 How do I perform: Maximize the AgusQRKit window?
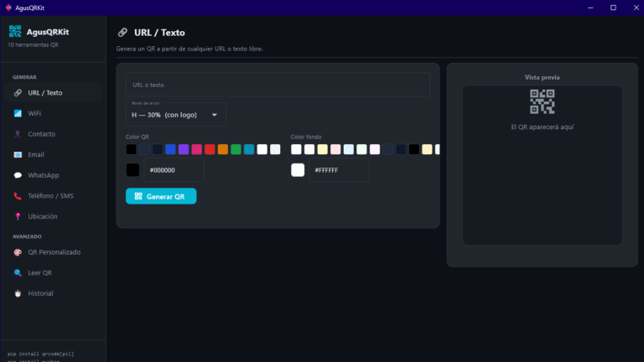coord(613,8)
